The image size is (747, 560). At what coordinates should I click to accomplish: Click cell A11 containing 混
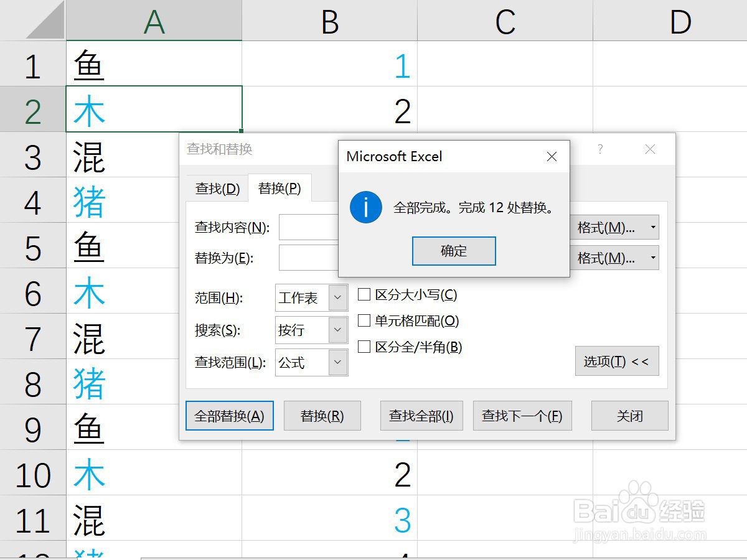click(154, 518)
